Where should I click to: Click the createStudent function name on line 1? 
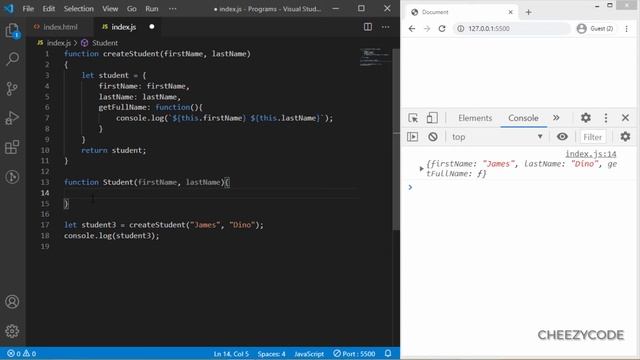point(131,54)
